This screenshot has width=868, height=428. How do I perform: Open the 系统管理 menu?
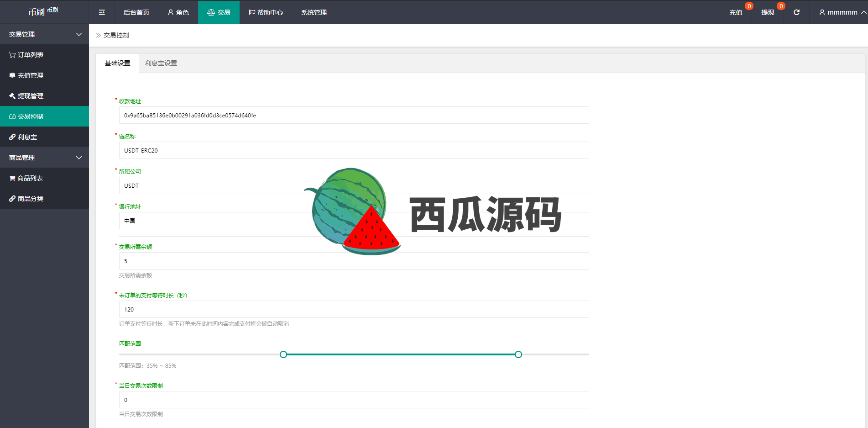tap(314, 12)
